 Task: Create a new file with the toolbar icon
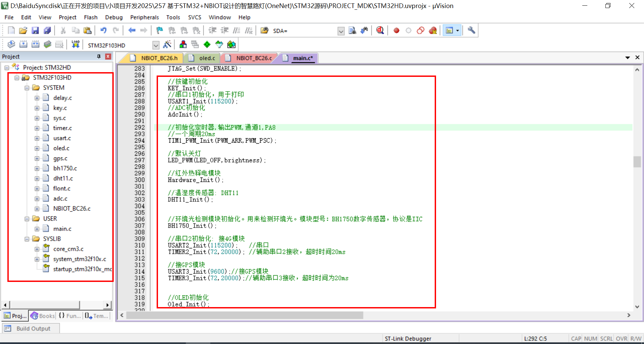(x=11, y=31)
